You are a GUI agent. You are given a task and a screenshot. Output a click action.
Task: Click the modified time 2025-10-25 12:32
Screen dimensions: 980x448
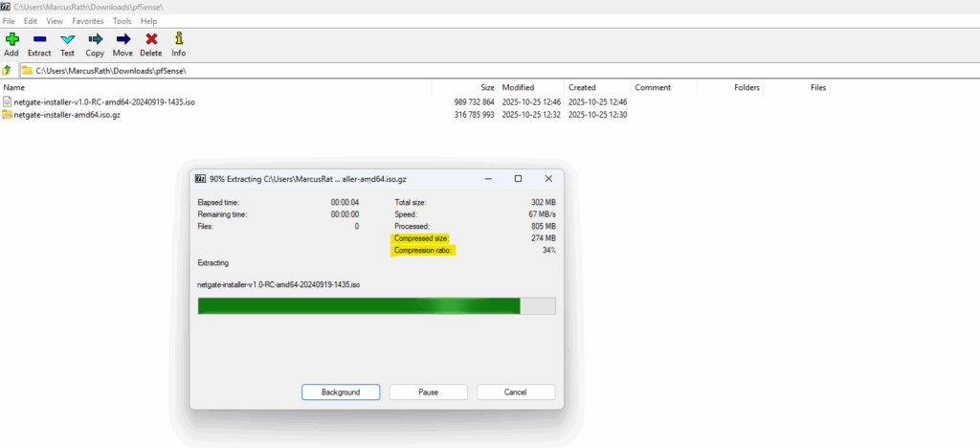[531, 115]
